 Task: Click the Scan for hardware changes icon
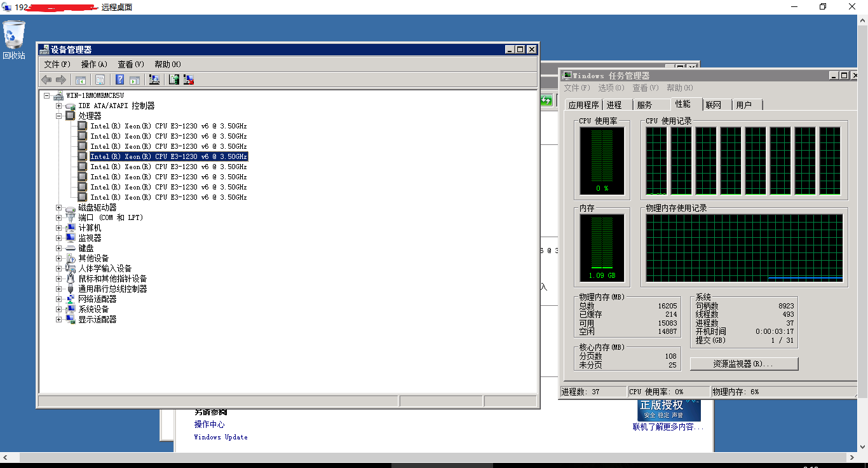coord(154,79)
